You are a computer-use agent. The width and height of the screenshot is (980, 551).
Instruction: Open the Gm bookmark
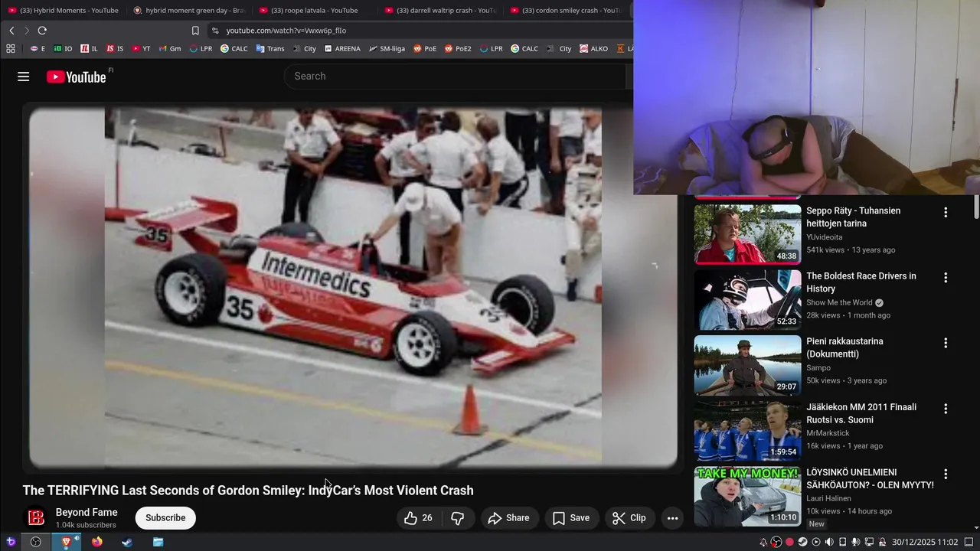(170, 48)
